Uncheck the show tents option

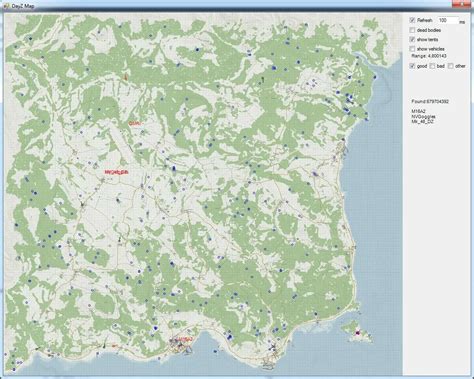coord(412,39)
